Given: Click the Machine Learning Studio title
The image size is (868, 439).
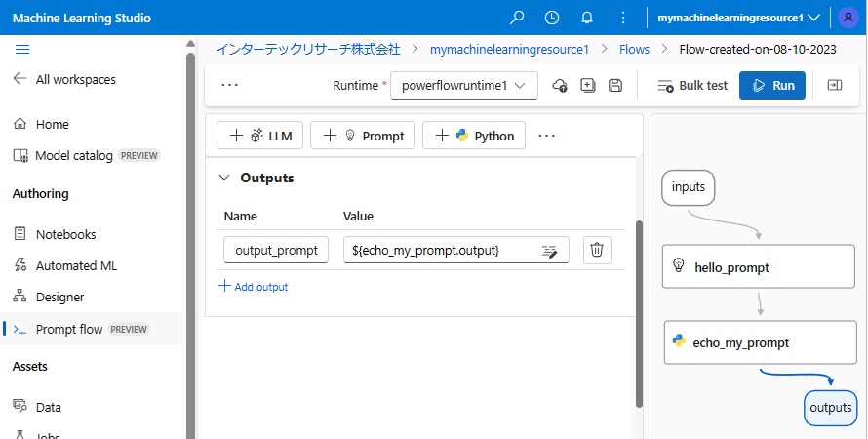Looking at the screenshot, I should [81, 18].
